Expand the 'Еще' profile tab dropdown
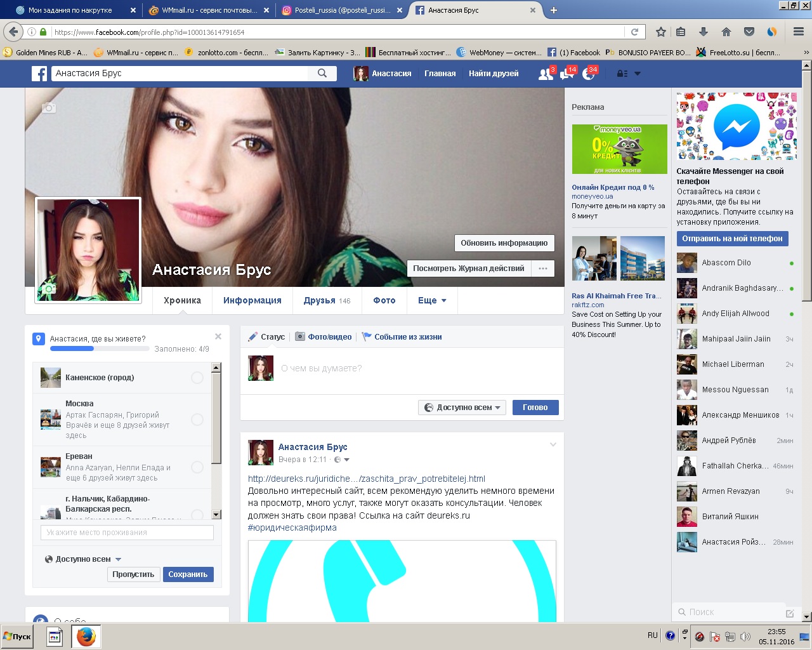The image size is (812, 650). (x=432, y=300)
